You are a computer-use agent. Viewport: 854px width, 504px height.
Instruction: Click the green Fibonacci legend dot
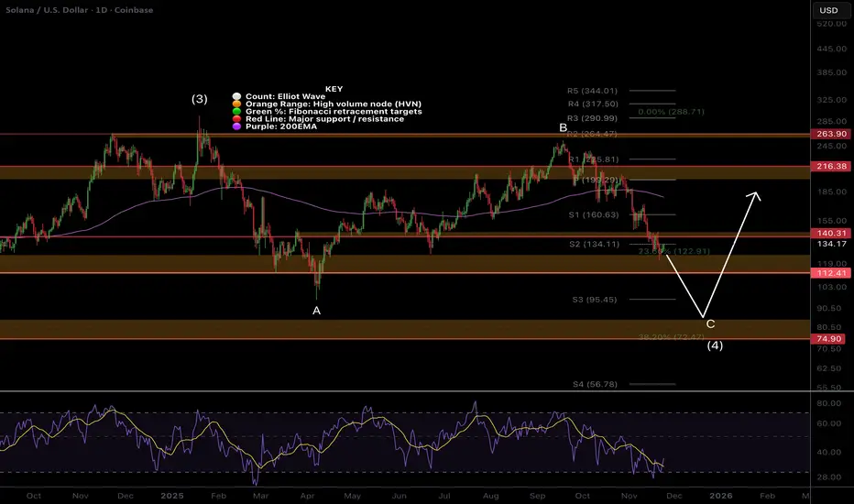point(236,111)
